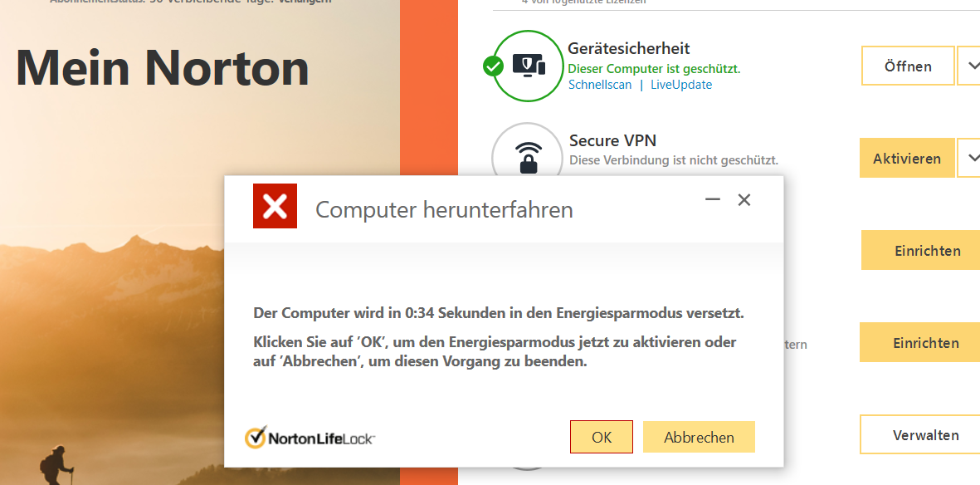Cancel the shutdown with Abbrechen
Screen dimensions: 980x485
coord(699,436)
